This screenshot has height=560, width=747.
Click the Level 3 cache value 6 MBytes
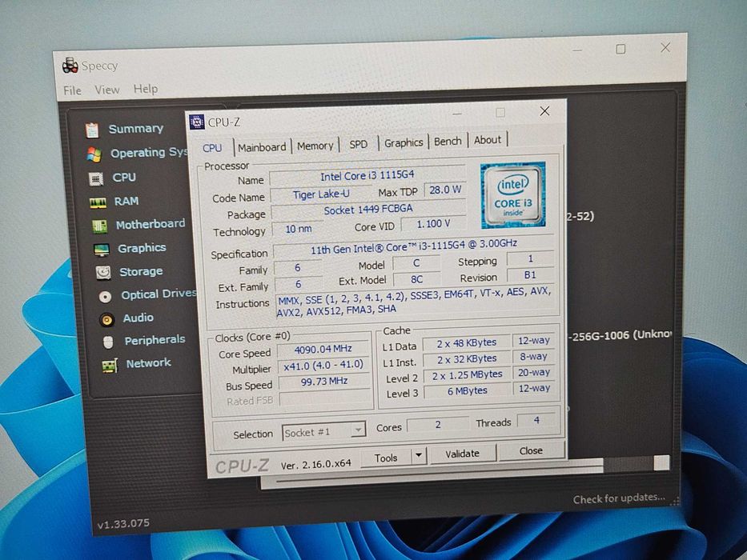[467, 390]
